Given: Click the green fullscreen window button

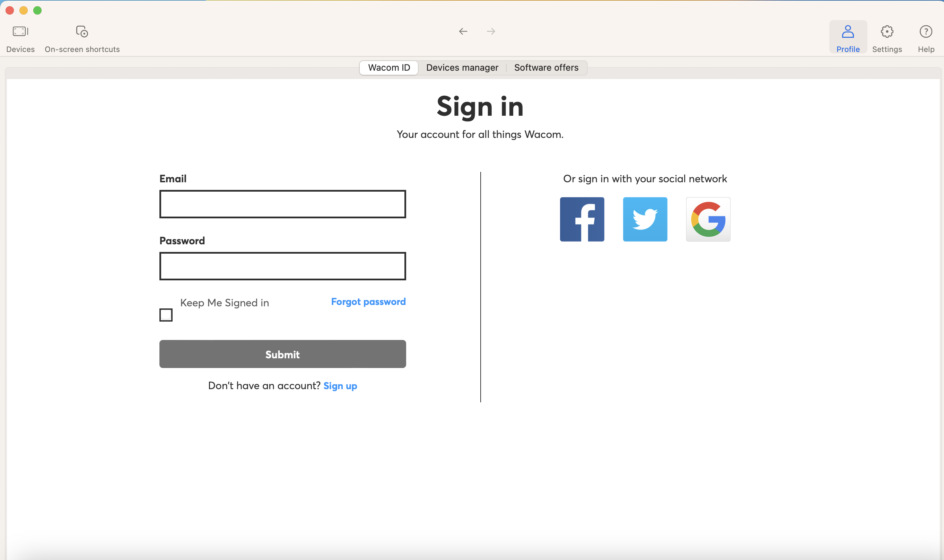Looking at the screenshot, I should click(37, 10).
